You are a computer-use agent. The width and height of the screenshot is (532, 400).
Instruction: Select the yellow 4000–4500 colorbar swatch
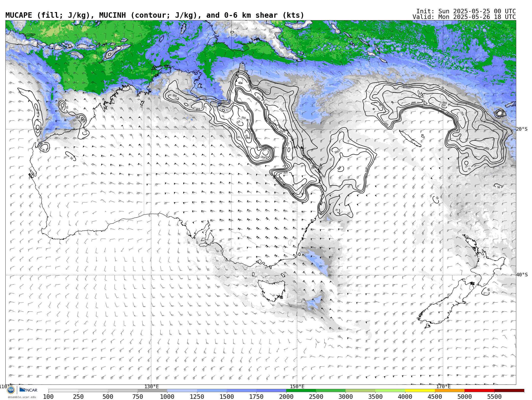coord(420,391)
